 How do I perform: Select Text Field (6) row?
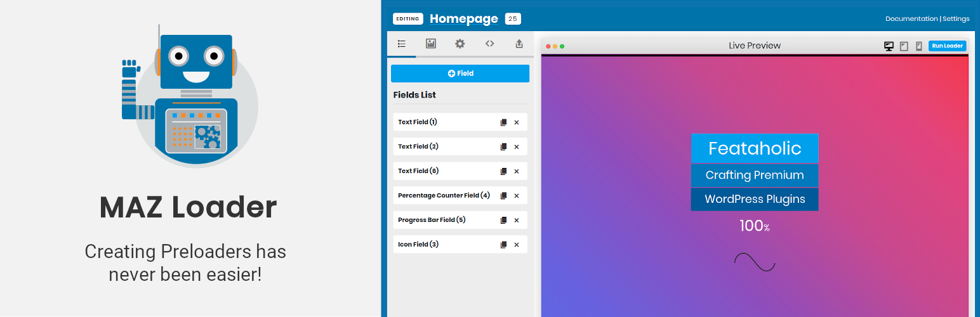tap(460, 171)
